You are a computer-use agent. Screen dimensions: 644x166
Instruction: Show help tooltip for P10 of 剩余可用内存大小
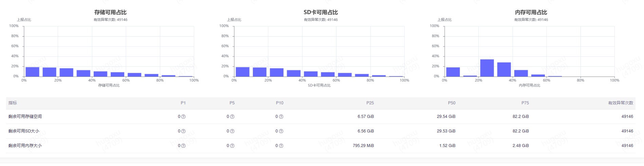coord(281,146)
